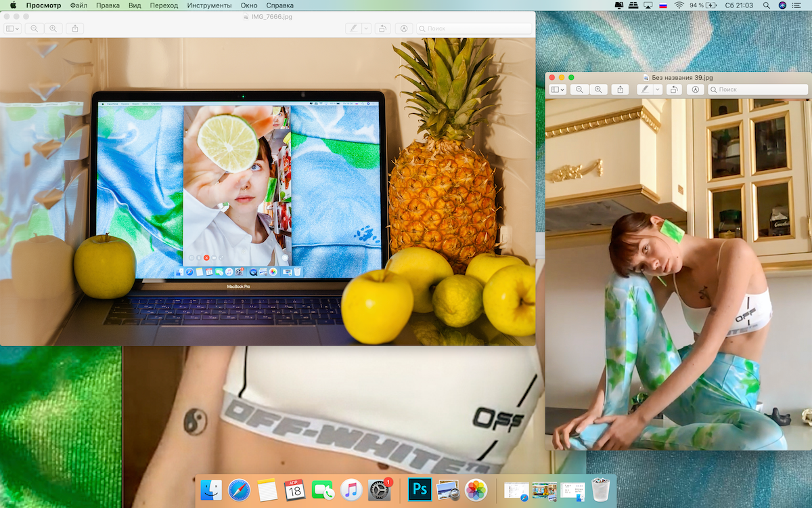The height and width of the screenshot is (508, 812).
Task: Show markup toolbar in Без названия 39.jpg window
Action: tap(695, 89)
